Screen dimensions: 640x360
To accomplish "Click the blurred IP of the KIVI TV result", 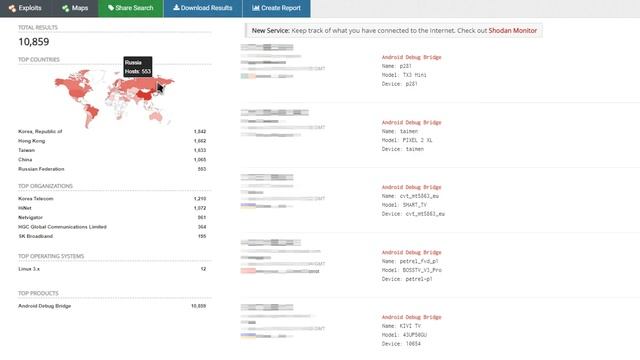I will 267,307.
